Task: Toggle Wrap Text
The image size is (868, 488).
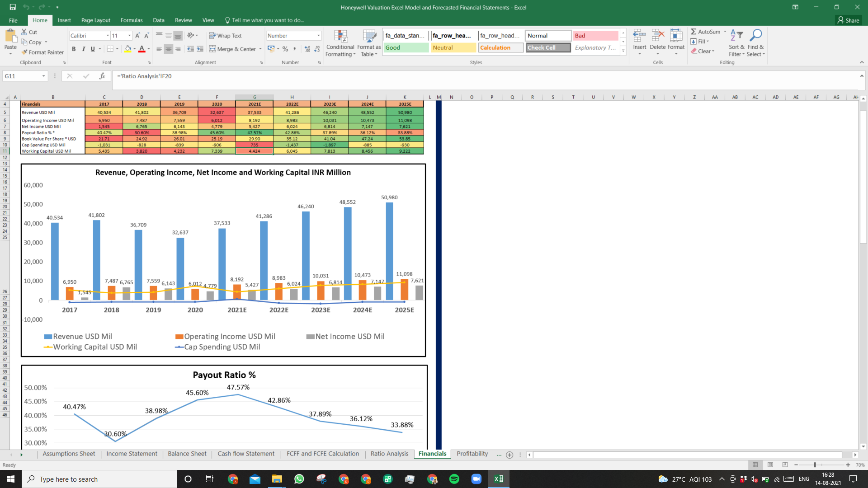Action: pyautogui.click(x=225, y=36)
